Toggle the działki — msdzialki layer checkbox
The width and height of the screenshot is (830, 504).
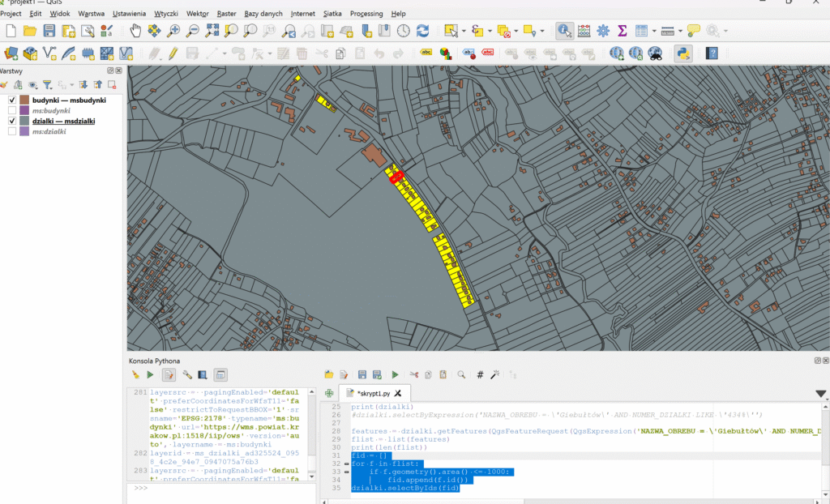tap(12, 121)
